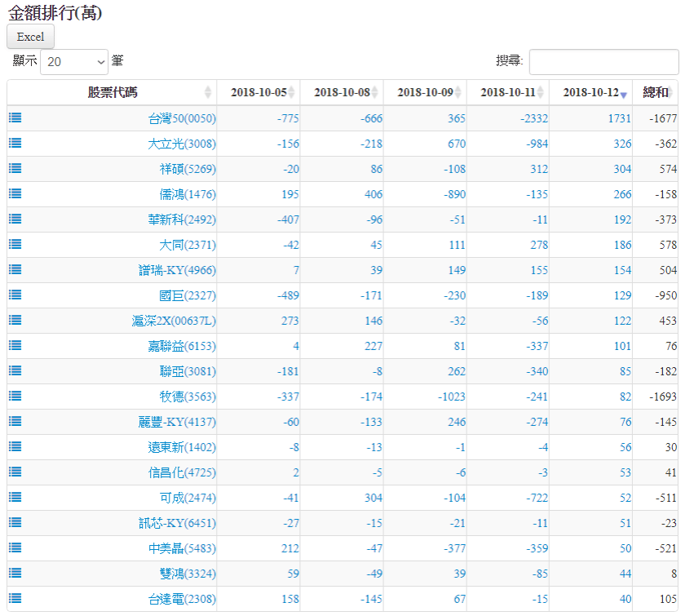Image resolution: width=685 pixels, height=616 pixels.
Task: Focus the 搜尋 search input box
Action: (x=603, y=62)
